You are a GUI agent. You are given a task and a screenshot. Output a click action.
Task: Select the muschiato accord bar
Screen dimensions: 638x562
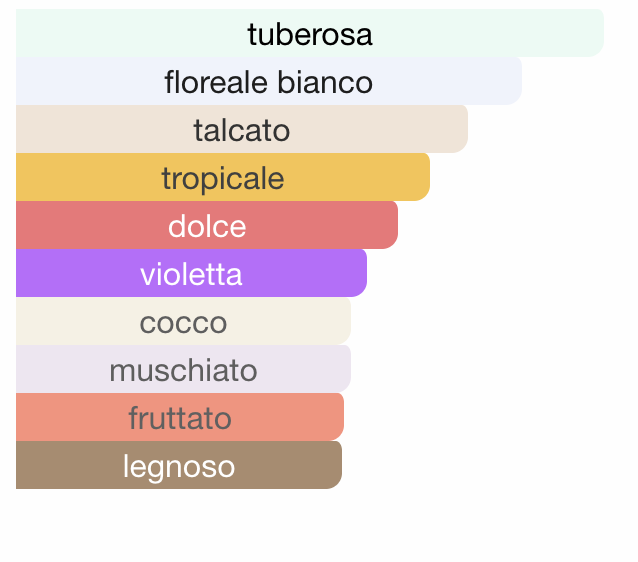coord(184,369)
